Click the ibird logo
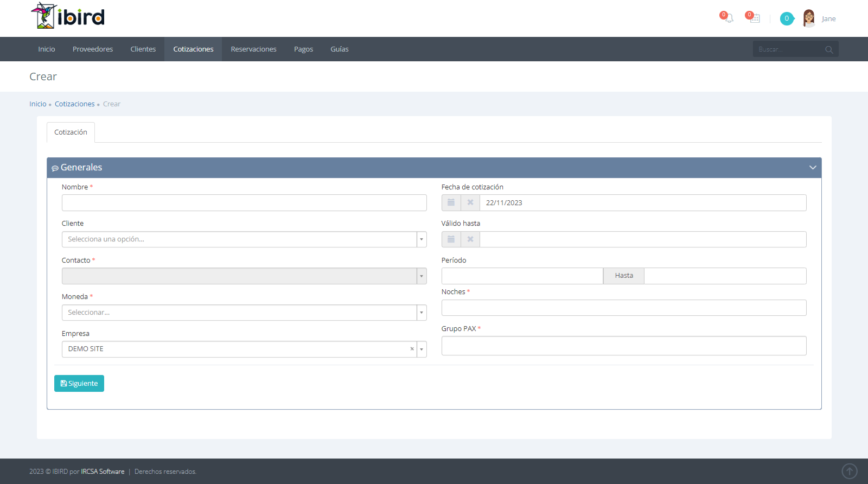This screenshot has height=484, width=868. (68, 16)
